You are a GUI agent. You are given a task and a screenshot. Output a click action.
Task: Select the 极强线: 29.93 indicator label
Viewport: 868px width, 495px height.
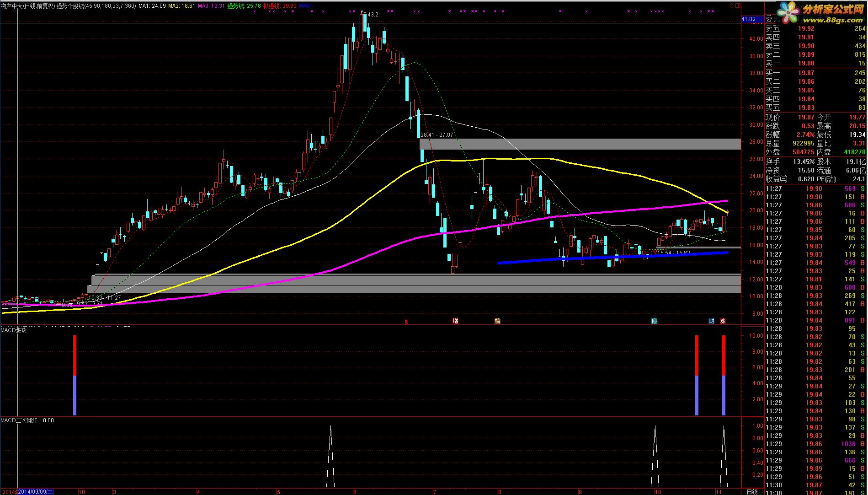tap(280, 6)
